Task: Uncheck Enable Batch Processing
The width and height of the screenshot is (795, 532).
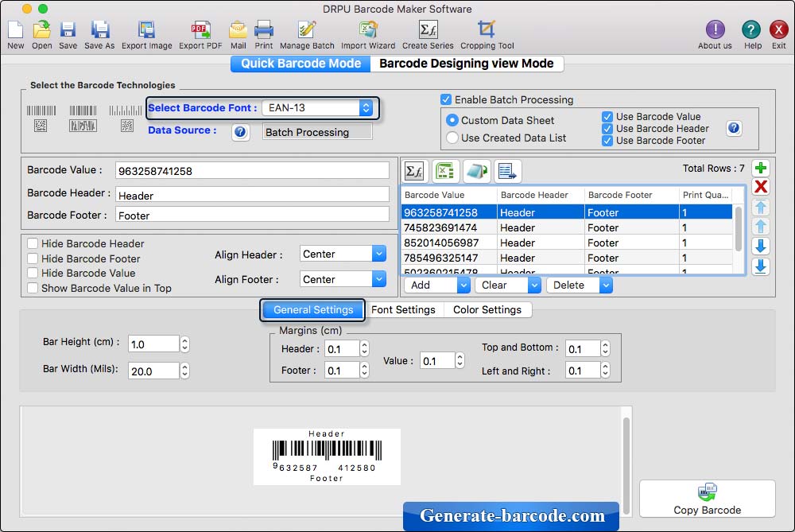Action: (x=446, y=99)
